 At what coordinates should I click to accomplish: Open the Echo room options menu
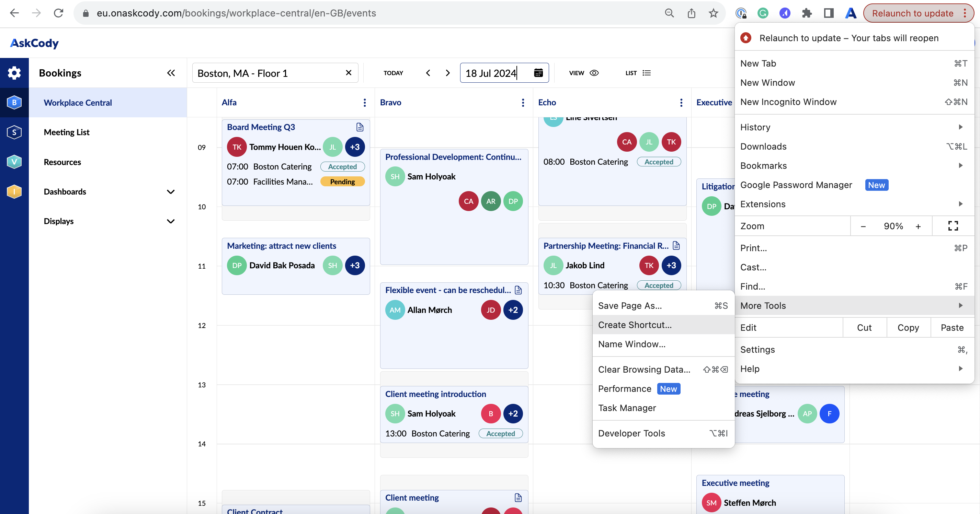(x=681, y=102)
